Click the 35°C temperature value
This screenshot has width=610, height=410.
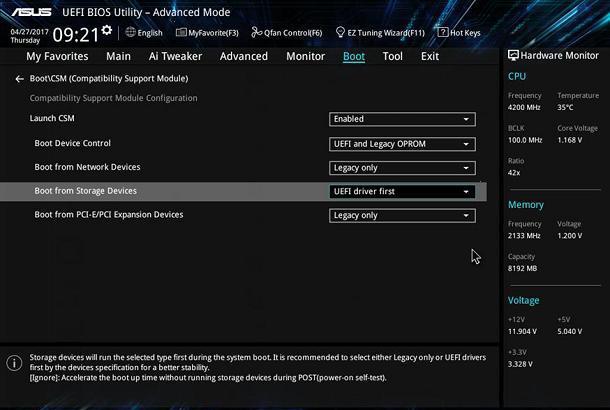coord(565,107)
